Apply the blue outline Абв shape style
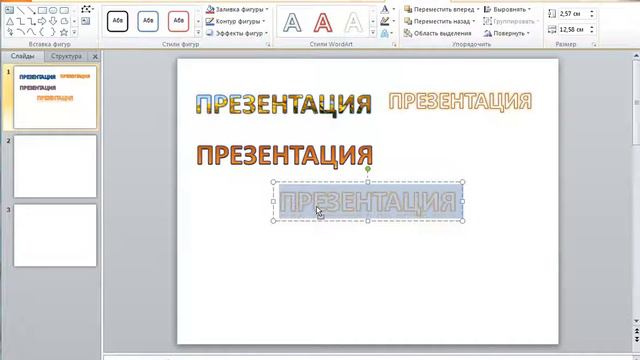 148,21
